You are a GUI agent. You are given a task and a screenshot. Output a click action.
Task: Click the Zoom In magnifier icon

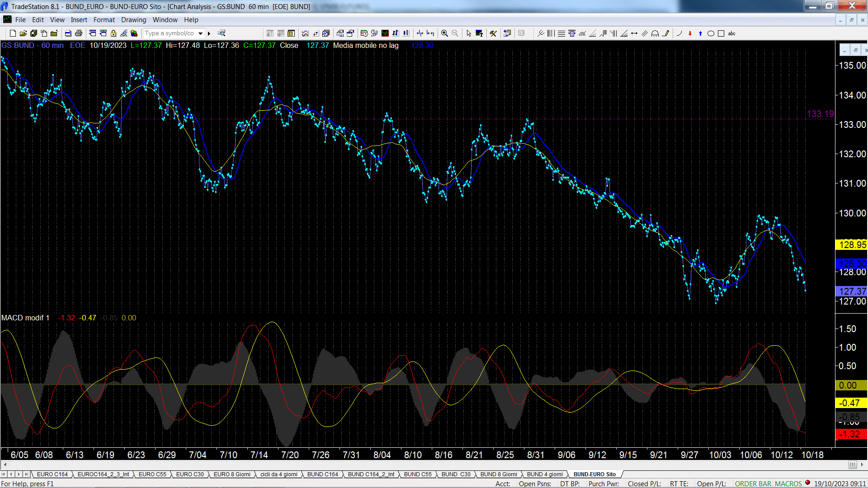(444, 33)
